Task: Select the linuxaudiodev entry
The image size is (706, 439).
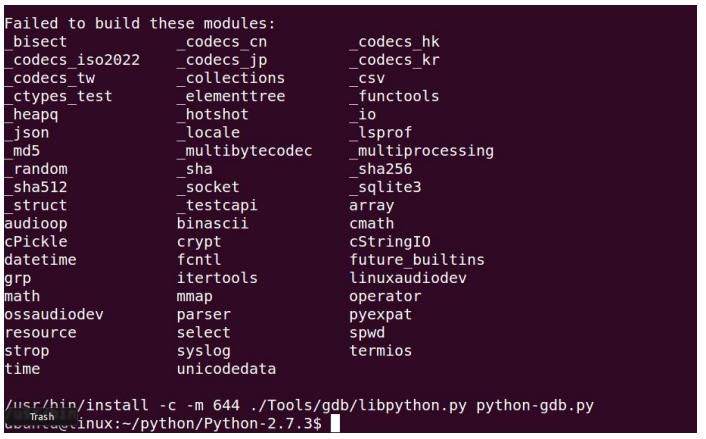Action: [x=408, y=278]
